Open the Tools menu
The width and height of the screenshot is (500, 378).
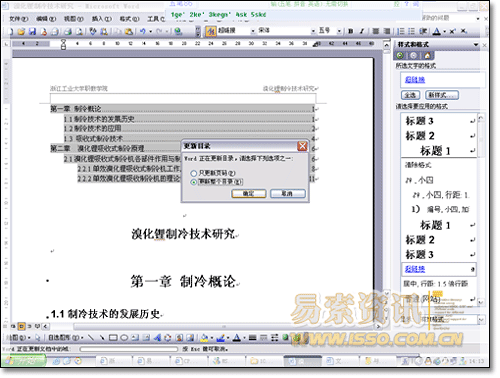coord(156,19)
